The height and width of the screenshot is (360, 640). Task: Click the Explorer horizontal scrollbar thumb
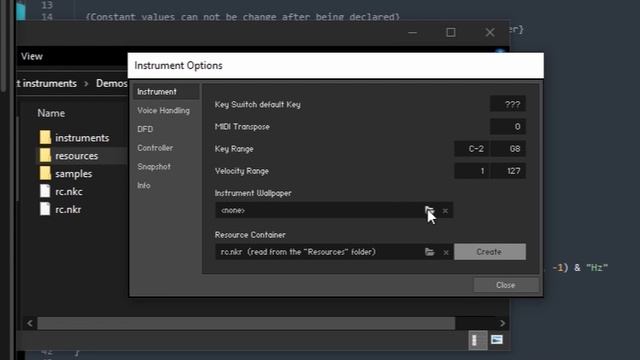point(246,323)
